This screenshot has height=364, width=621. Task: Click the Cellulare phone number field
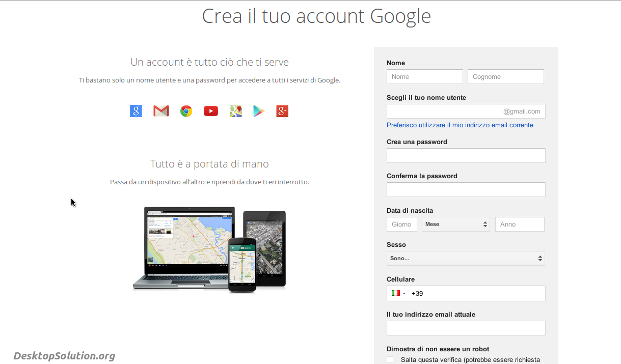466,293
